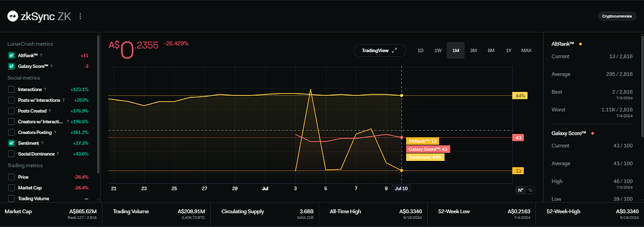Open the TradingView chart button

(379, 50)
